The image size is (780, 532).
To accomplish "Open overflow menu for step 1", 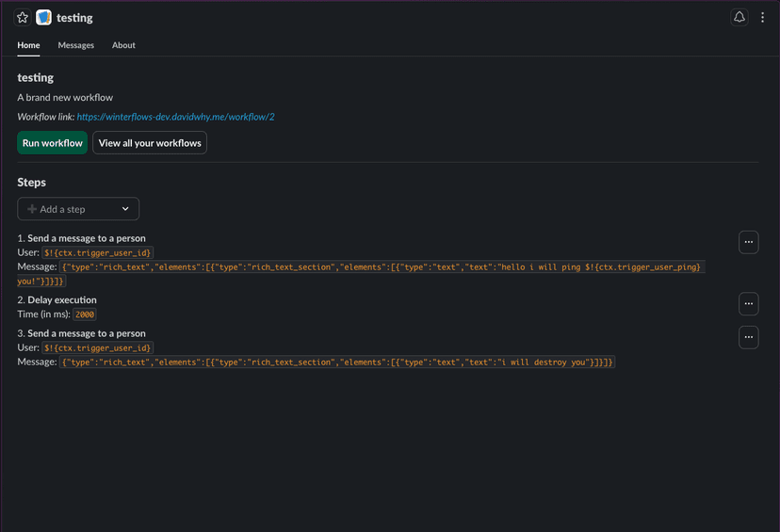I will click(x=748, y=242).
